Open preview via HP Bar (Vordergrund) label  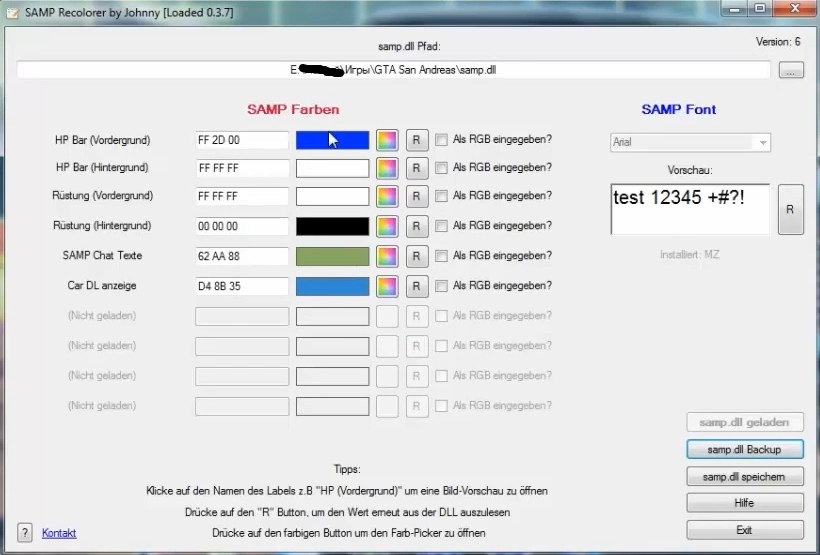102,140
